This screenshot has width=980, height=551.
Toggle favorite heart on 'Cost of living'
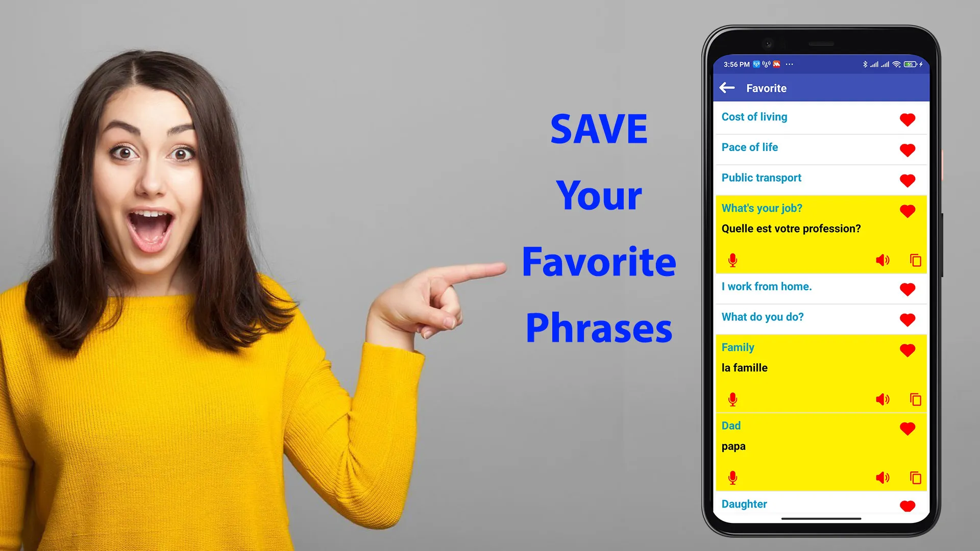pos(908,119)
